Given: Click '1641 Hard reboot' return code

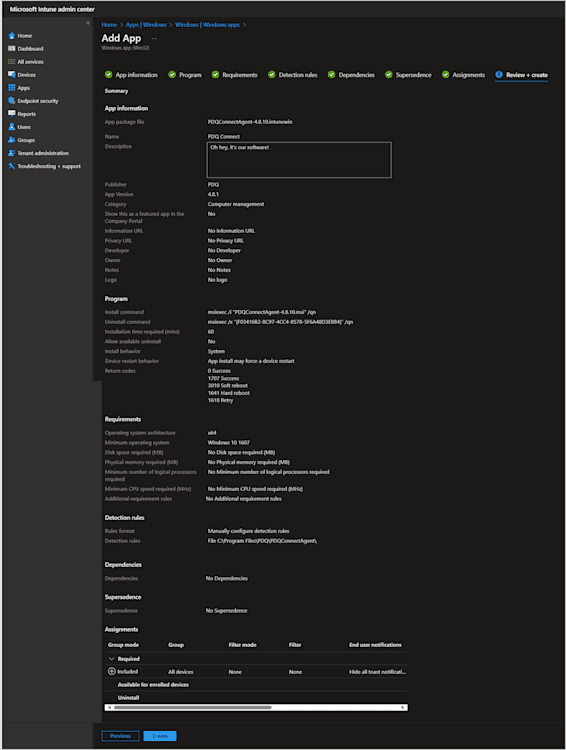Looking at the screenshot, I should pyautogui.click(x=229, y=393).
